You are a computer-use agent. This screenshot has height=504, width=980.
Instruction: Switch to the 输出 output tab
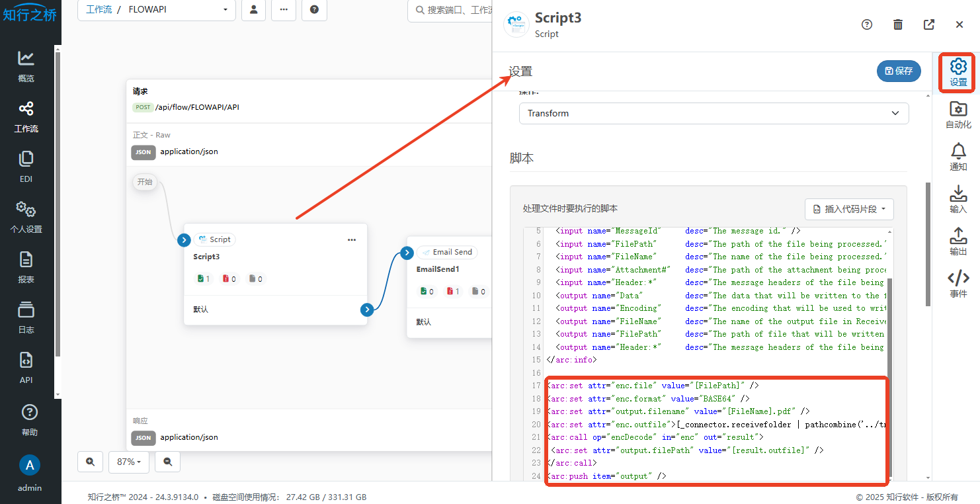point(958,242)
